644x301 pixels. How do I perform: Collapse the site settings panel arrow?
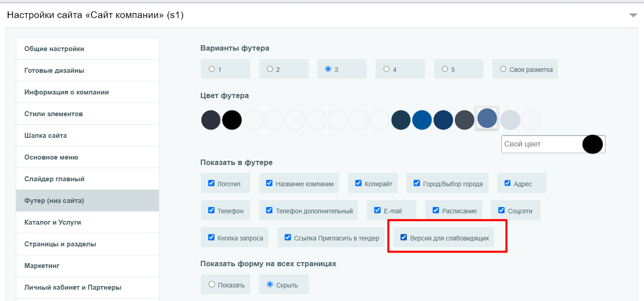[x=633, y=15]
